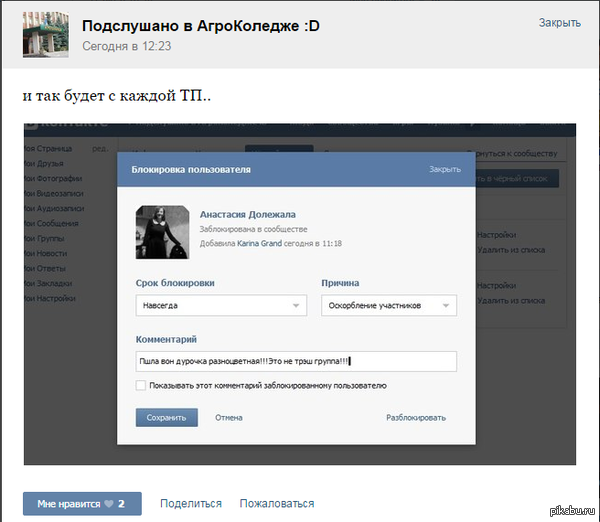Click the Мне нравится button
Viewport: 600px width, 522px height.
(82, 504)
